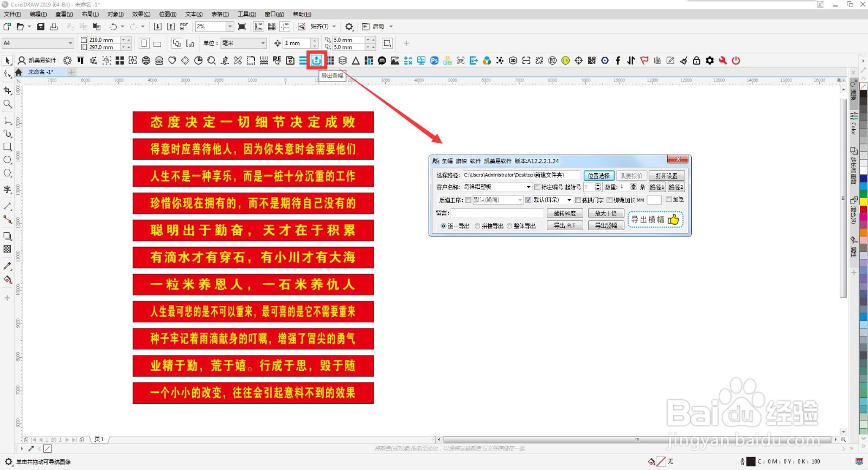Expand the Open file dropdown arrow
This screenshot has height=470, width=868.
click(29, 27)
